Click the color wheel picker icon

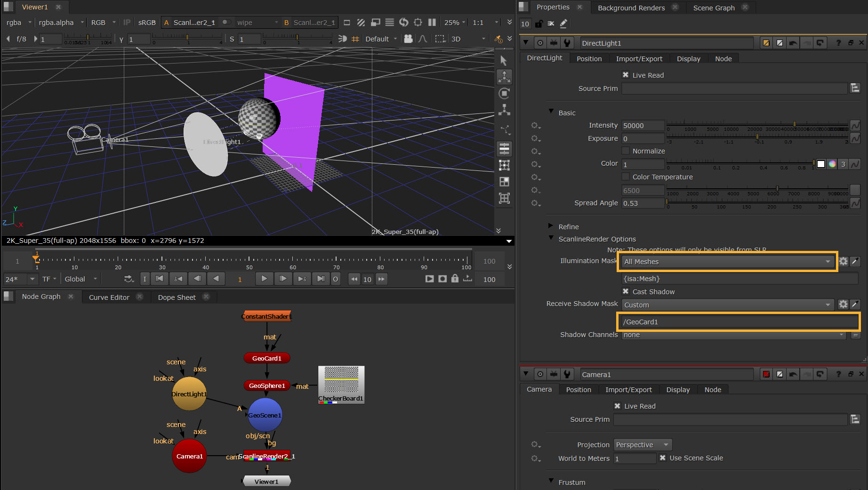coord(832,164)
